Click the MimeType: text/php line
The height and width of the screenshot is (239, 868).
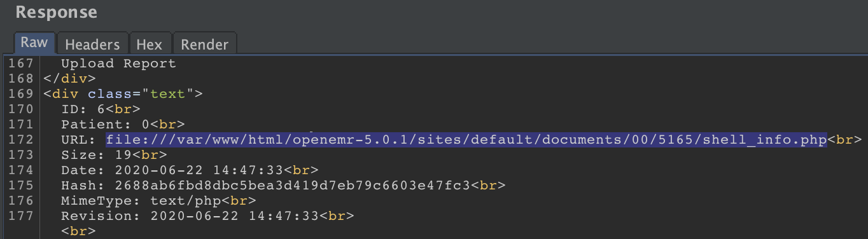coord(158,200)
